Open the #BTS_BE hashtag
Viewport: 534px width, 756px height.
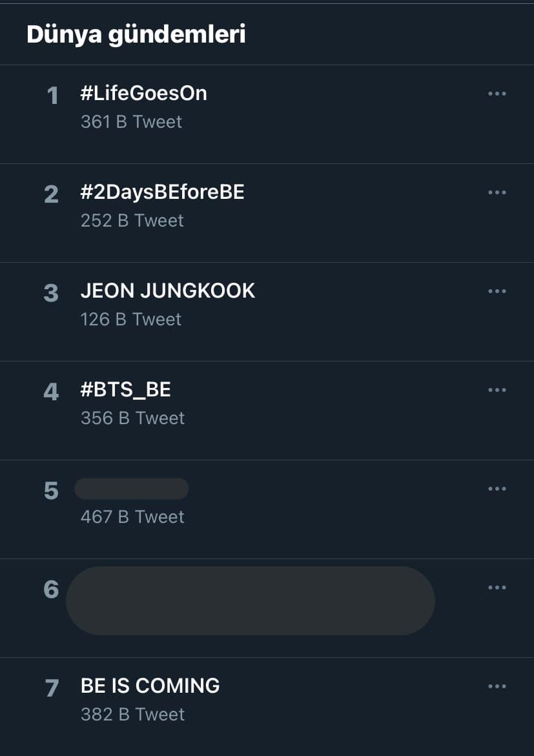(125, 389)
